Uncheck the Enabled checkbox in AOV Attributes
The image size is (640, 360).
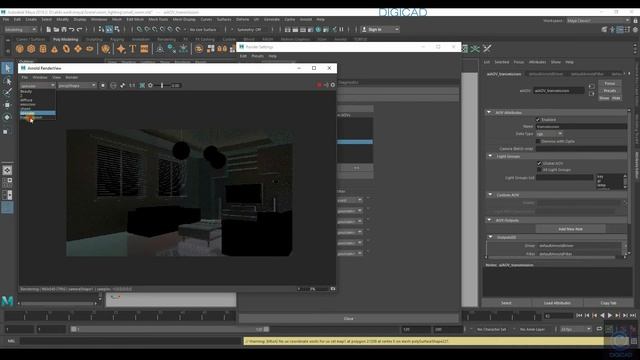tap(538, 120)
